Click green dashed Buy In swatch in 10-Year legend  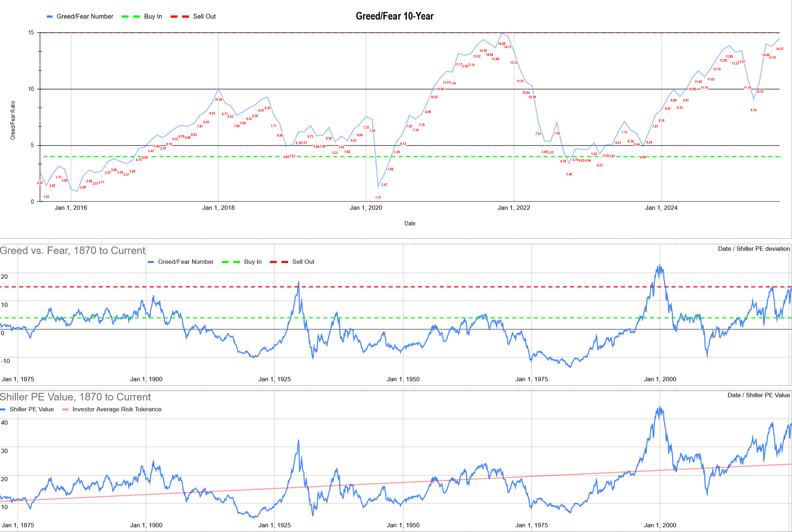point(131,16)
